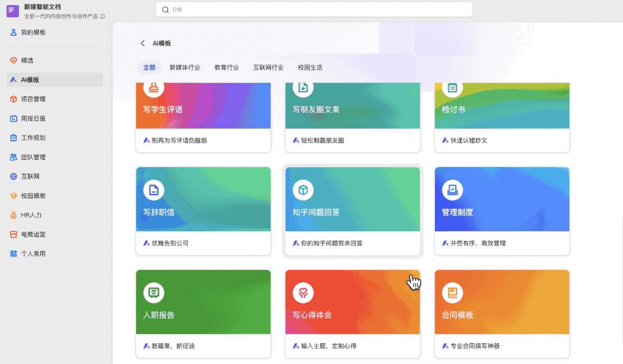
Task: Open 项目管理 in the sidebar
Action: [55, 99]
